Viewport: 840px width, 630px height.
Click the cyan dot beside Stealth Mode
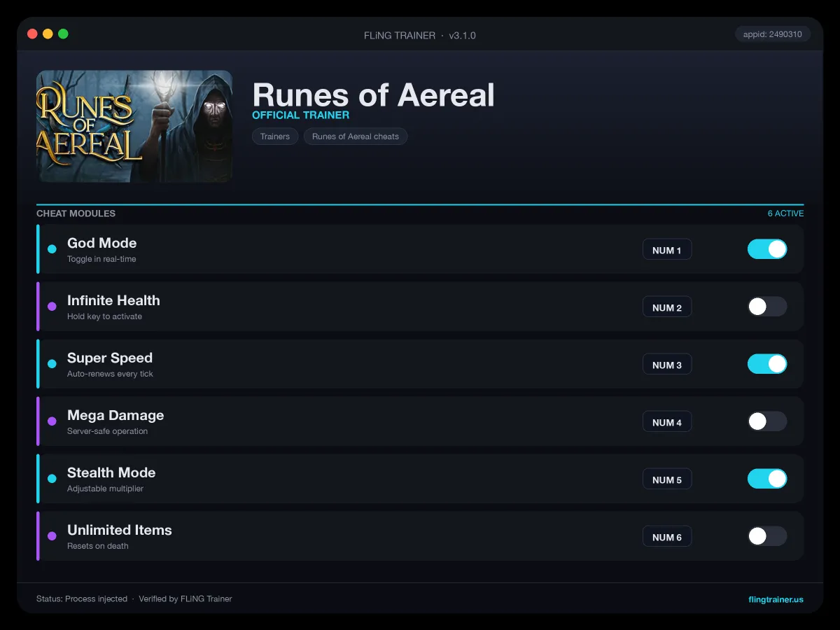[x=52, y=479]
